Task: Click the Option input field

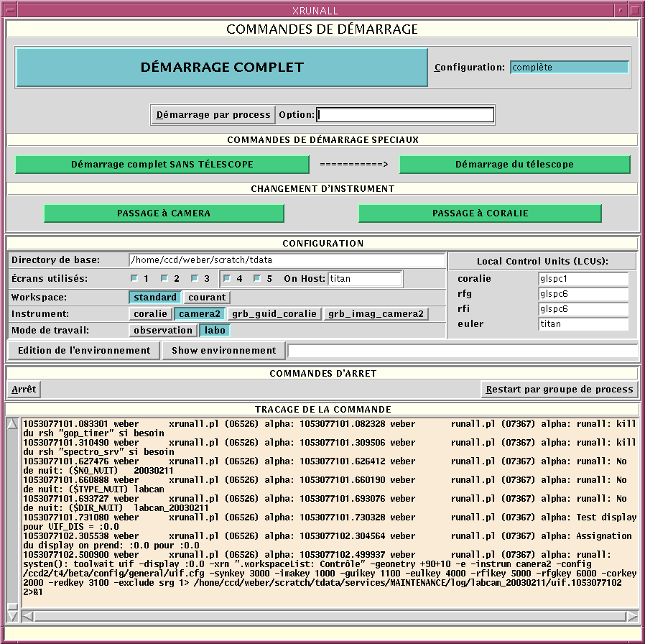Action: (x=406, y=115)
